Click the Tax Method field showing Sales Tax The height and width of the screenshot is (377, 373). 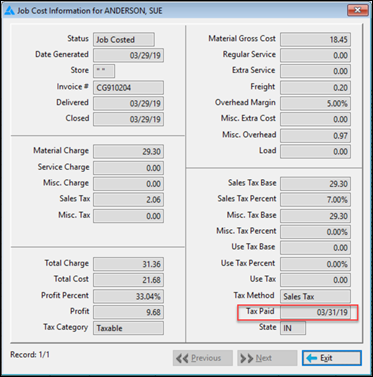(315, 296)
